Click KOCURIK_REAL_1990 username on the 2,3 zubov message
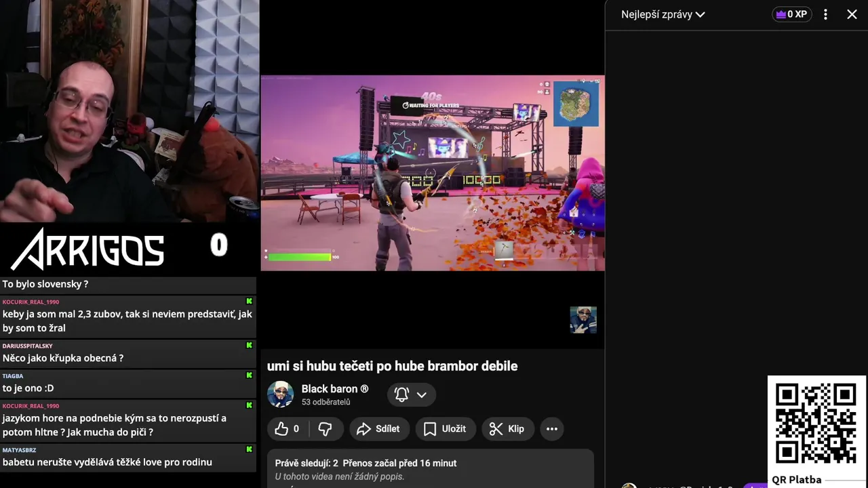This screenshot has width=868, height=488. pos(31,302)
